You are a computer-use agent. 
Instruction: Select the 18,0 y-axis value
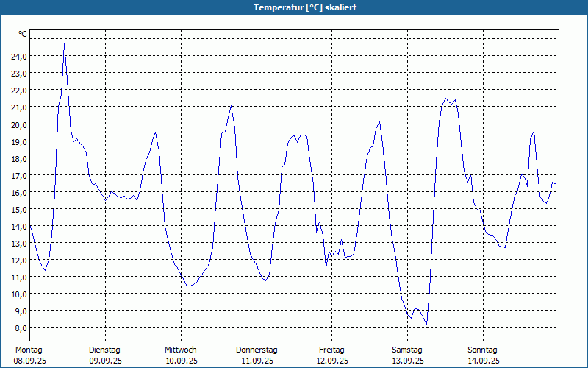coord(19,158)
